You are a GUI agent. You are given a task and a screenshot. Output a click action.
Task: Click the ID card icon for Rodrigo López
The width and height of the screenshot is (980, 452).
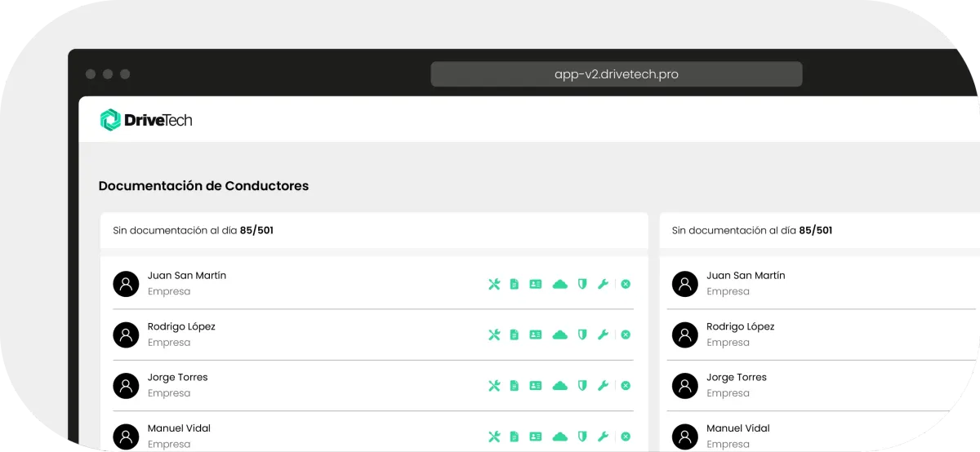click(536, 335)
